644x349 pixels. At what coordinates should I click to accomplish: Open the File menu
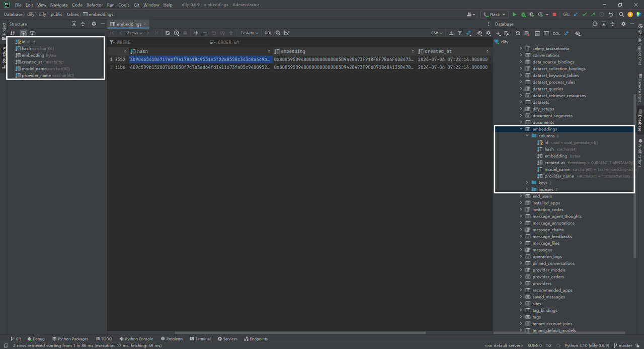18,5
